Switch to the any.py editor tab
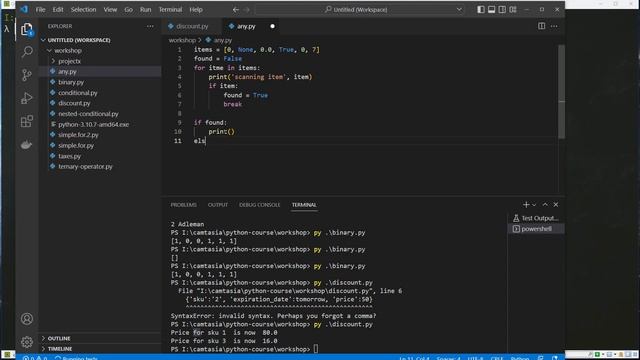 pyautogui.click(x=246, y=26)
